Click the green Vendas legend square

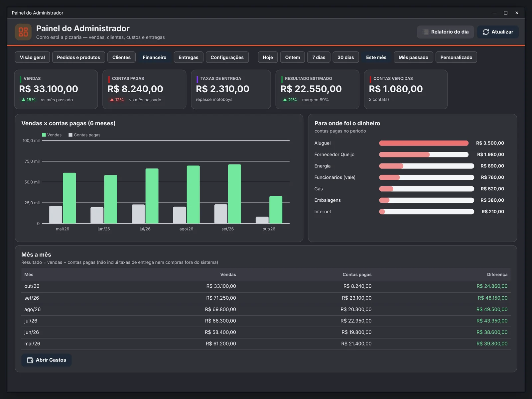pos(44,135)
